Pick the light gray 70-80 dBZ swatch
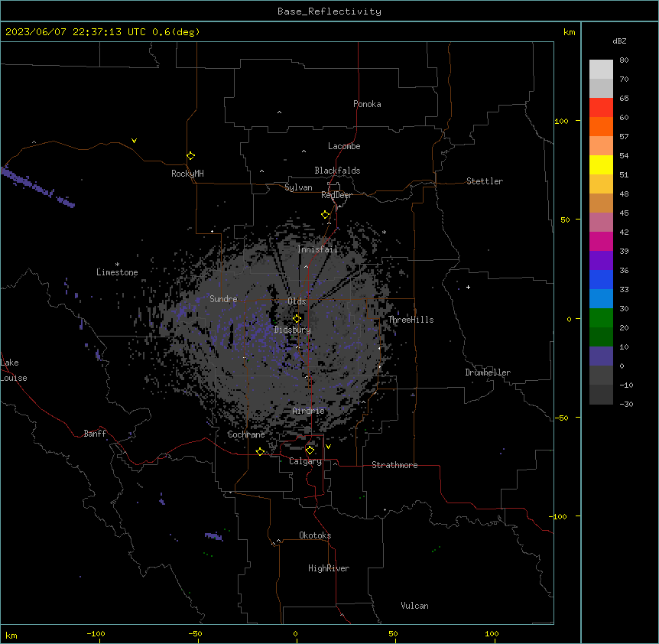659x644 pixels. pyautogui.click(x=601, y=70)
